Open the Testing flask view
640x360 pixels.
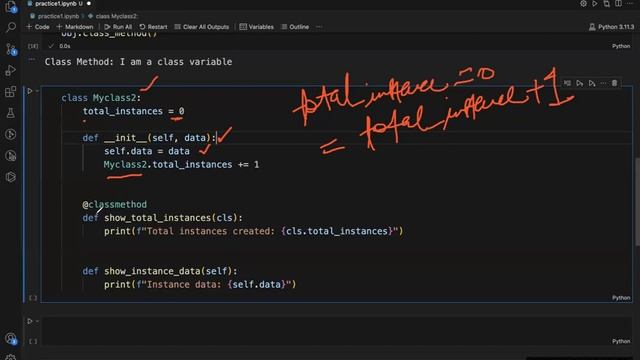click(11, 113)
